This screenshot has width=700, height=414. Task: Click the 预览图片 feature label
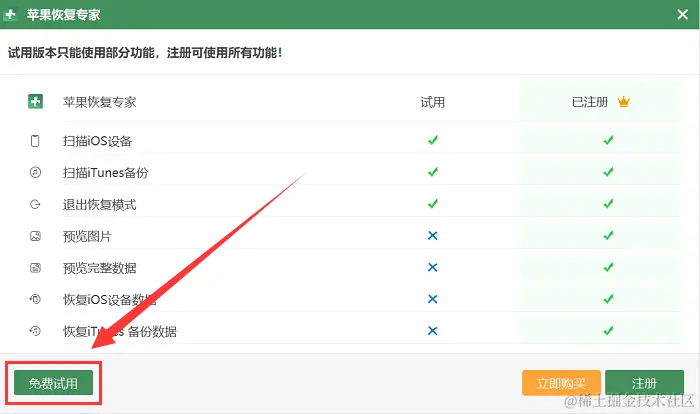click(87, 236)
